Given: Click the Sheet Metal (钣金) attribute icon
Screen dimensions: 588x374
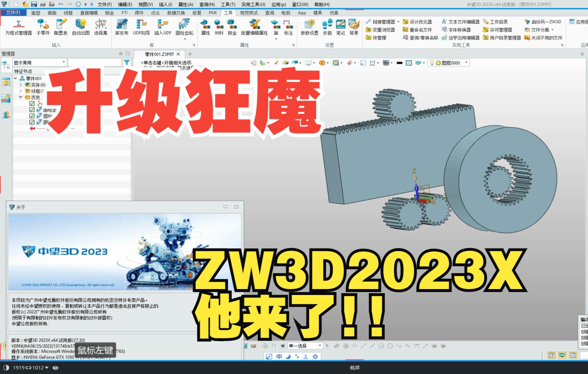Looking at the screenshot, I should tap(232, 27).
